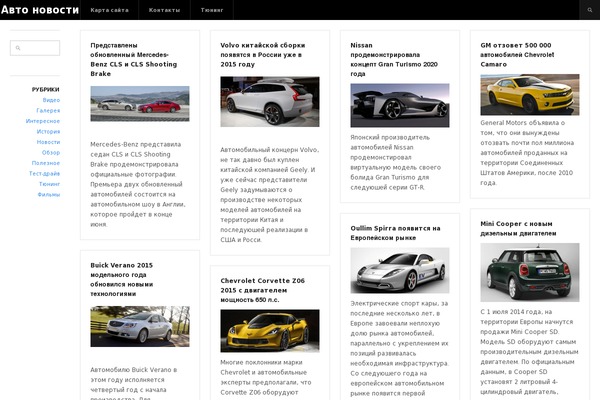Click the green Mini Cooper thumbnail
The image size is (600, 400).
[530, 273]
